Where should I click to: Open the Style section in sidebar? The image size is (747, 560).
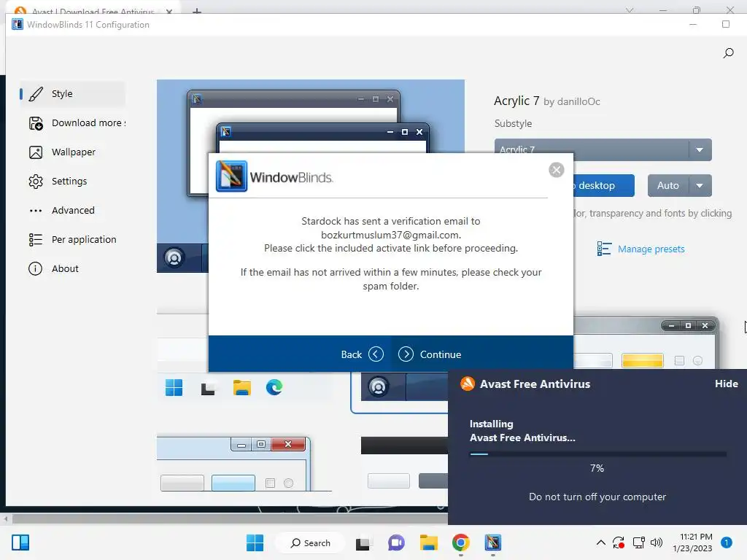click(x=72, y=94)
